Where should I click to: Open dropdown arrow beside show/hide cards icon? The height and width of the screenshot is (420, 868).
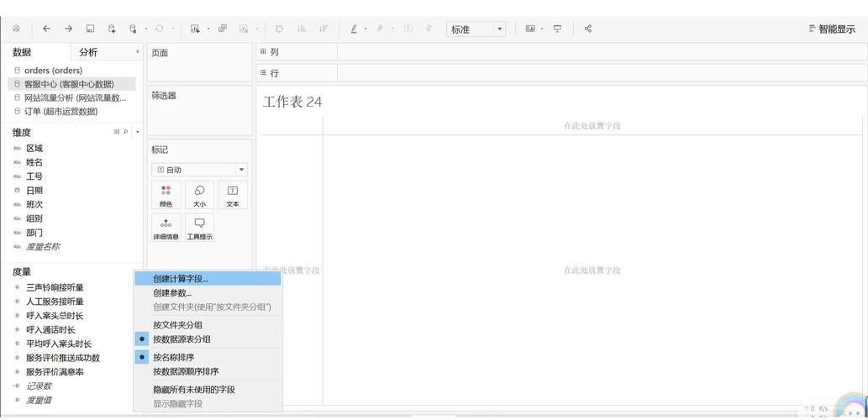coord(542,29)
